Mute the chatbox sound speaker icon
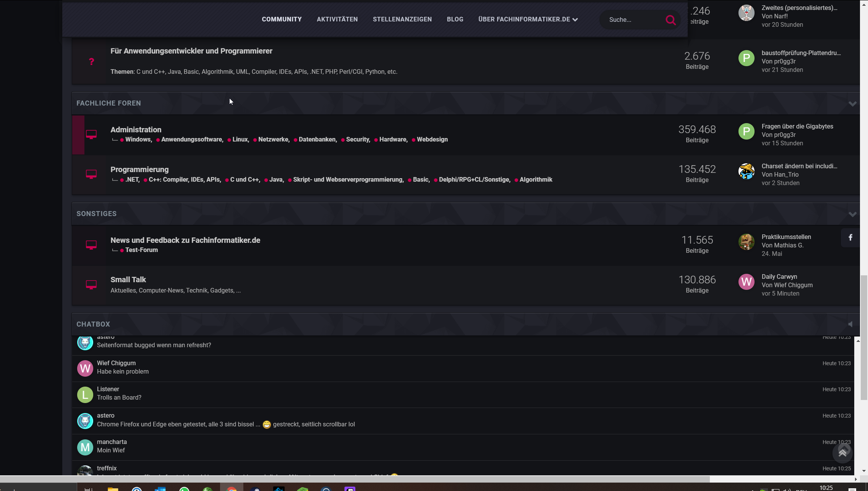This screenshot has width=868, height=491. (850, 324)
